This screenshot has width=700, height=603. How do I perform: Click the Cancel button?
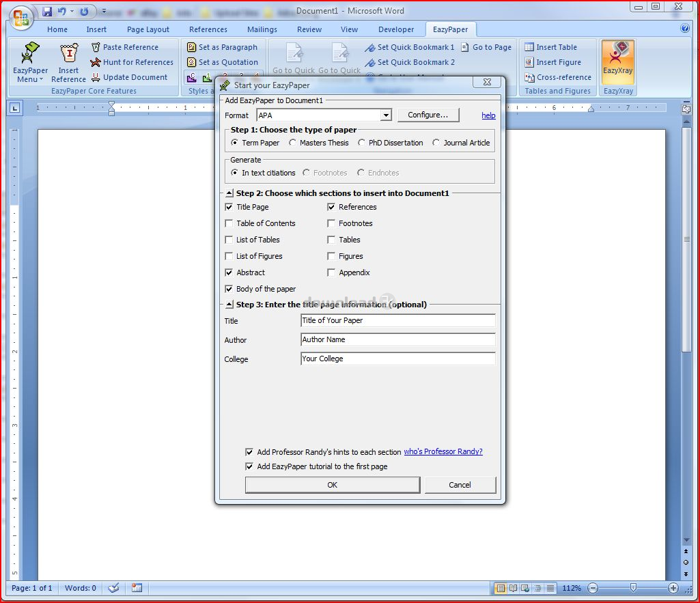point(460,485)
